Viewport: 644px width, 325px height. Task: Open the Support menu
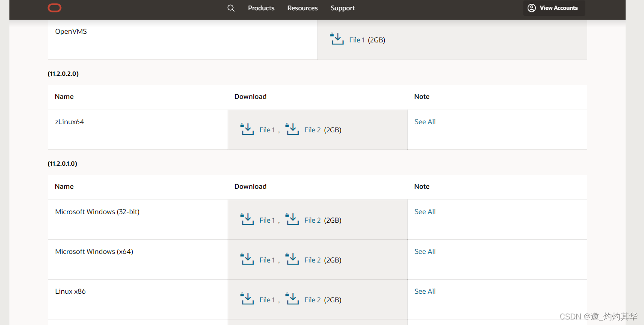click(343, 8)
